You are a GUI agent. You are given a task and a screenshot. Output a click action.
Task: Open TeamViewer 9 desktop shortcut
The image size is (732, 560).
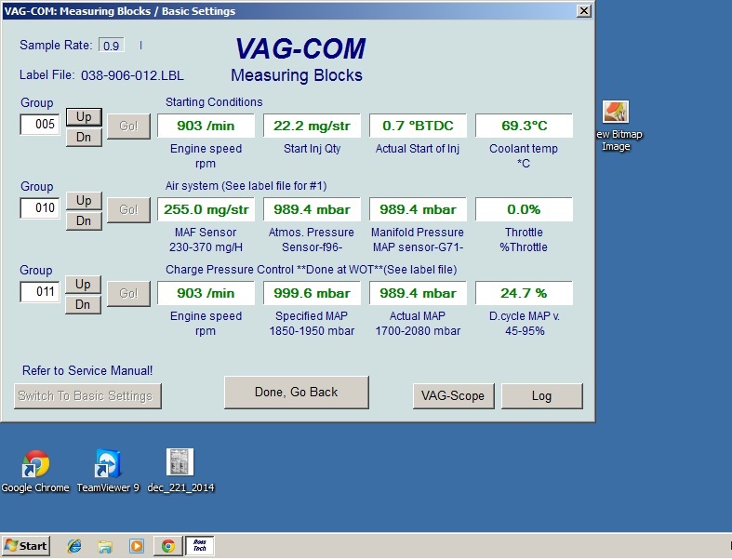click(x=108, y=471)
